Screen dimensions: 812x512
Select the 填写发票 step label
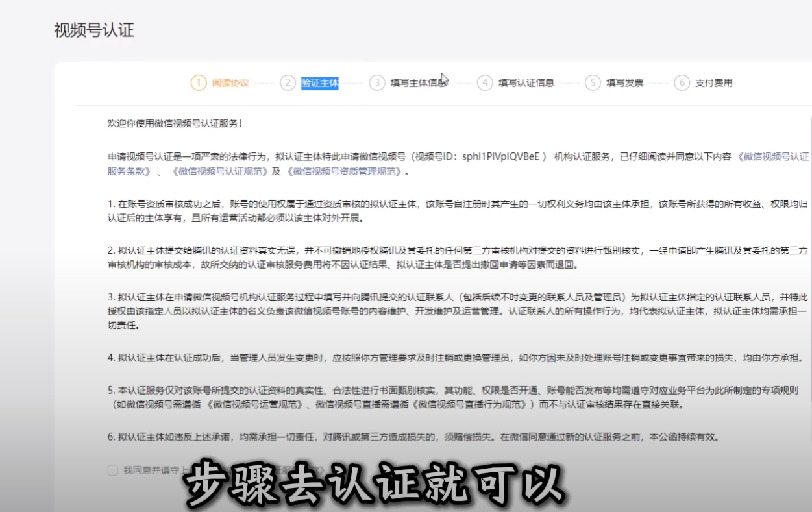(x=625, y=83)
